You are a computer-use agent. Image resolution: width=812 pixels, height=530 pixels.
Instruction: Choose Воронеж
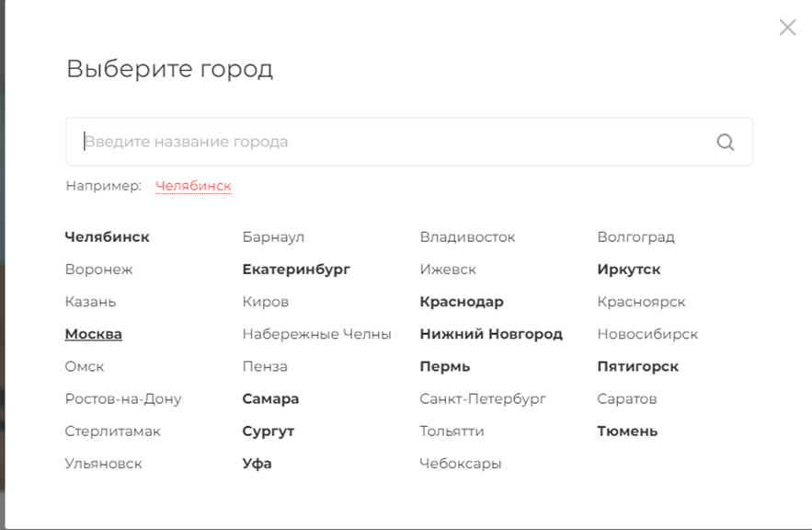99,270
